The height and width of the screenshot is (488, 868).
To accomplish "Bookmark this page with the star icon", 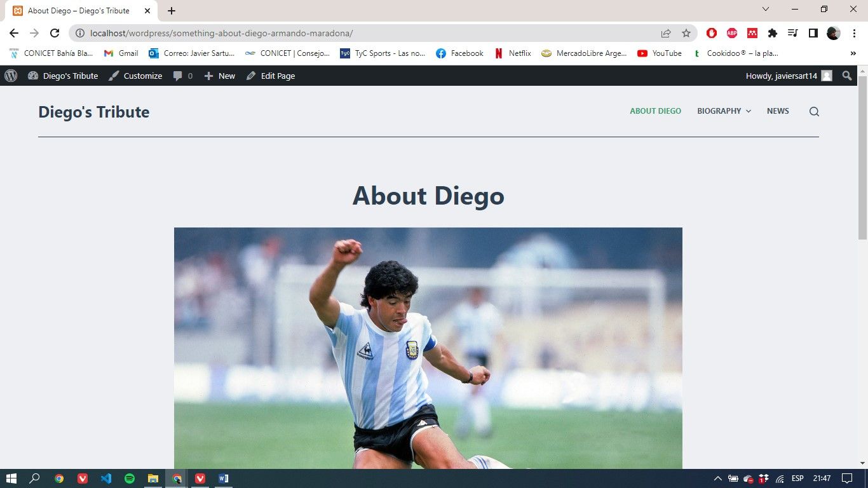I will pos(686,33).
